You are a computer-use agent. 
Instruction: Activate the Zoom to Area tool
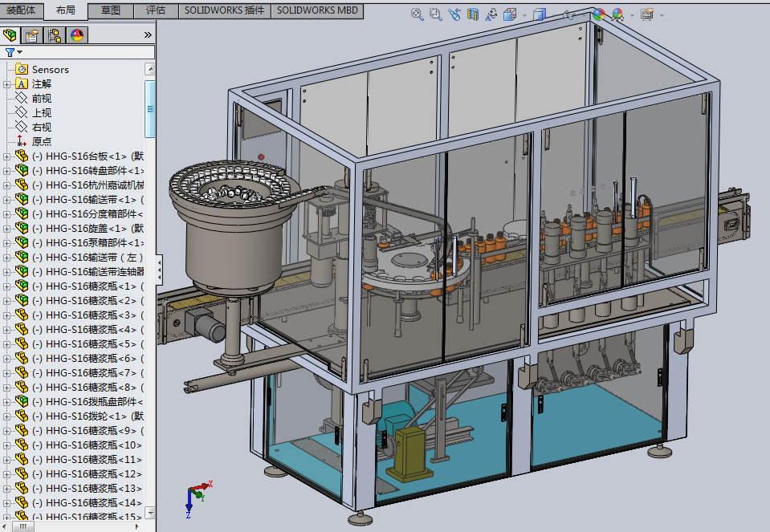pyautogui.click(x=435, y=14)
